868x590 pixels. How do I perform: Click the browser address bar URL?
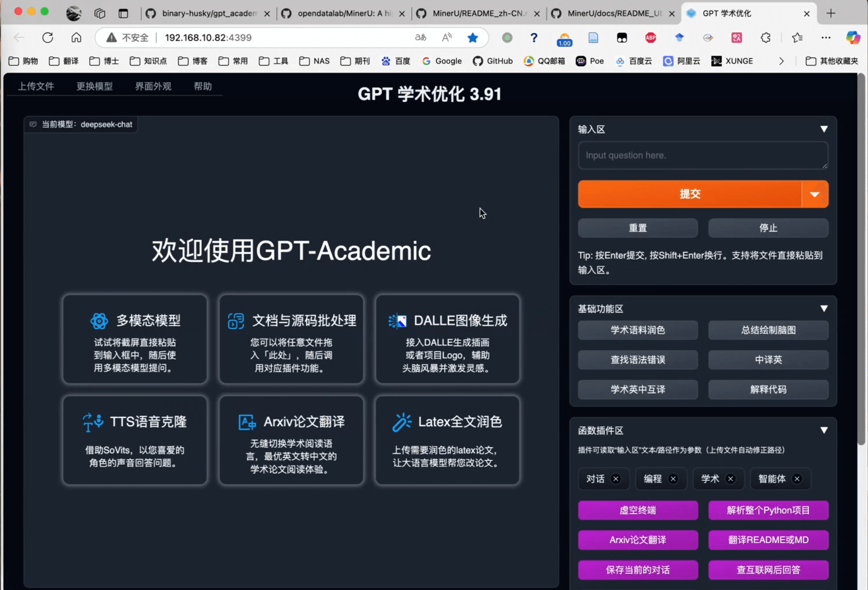(x=208, y=37)
